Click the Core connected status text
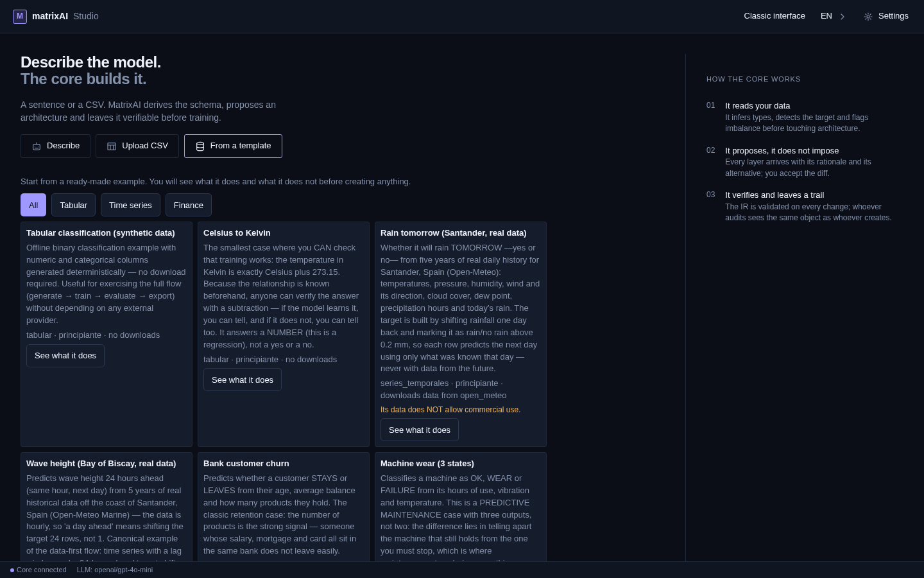The height and width of the screenshot is (578, 924). pyautogui.click(x=42, y=570)
